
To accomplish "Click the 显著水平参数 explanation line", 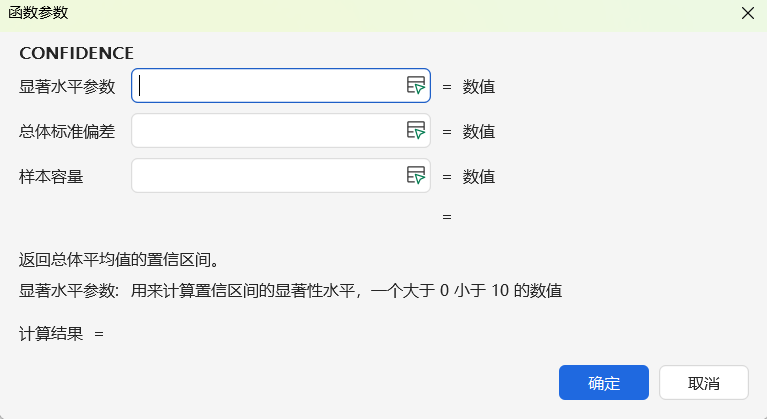I will point(290,291).
